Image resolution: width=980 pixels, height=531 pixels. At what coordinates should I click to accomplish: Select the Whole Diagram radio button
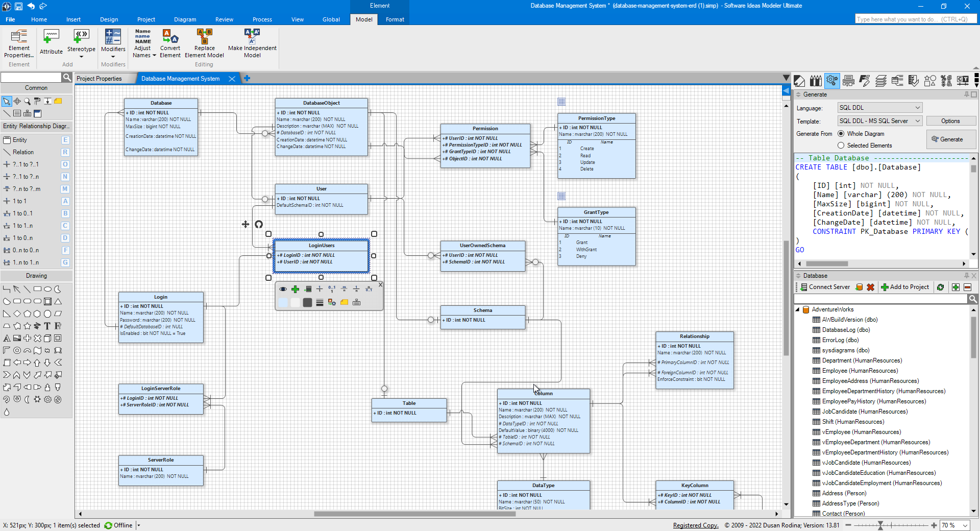click(x=841, y=134)
